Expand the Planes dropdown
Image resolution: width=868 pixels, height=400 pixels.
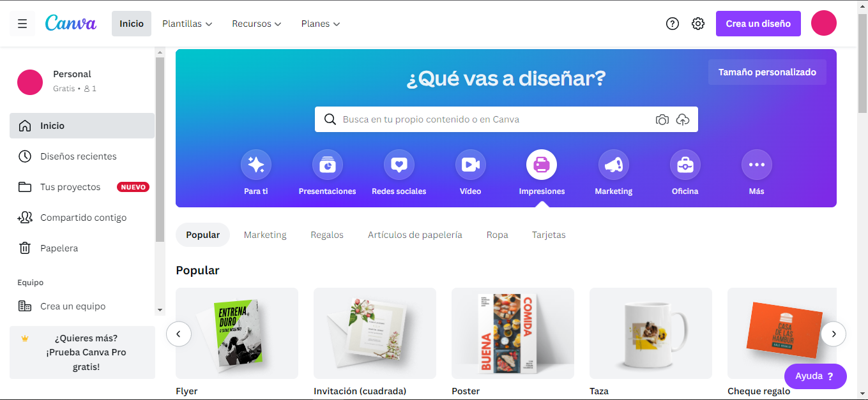pyautogui.click(x=321, y=24)
